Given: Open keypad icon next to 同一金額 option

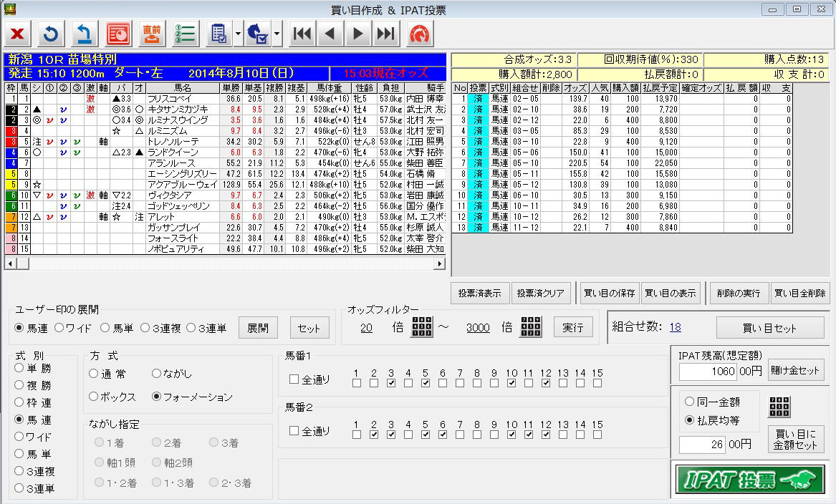Looking at the screenshot, I should 779,407.
